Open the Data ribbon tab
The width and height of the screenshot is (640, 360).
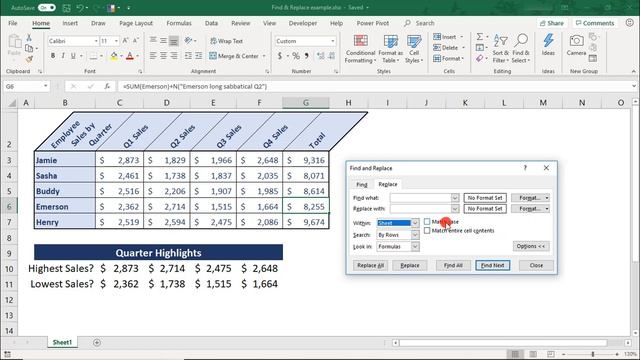click(x=211, y=23)
